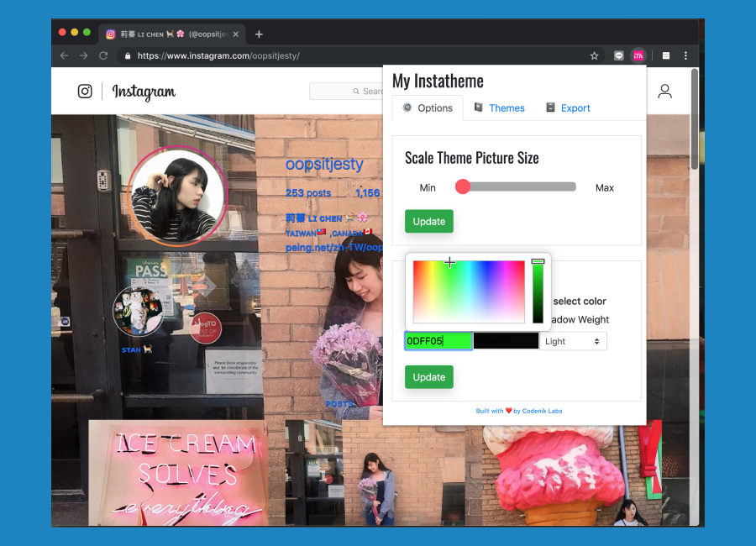Open the Ice Cream Solves Everything post
The width and height of the screenshot is (756, 546).
click(178, 473)
